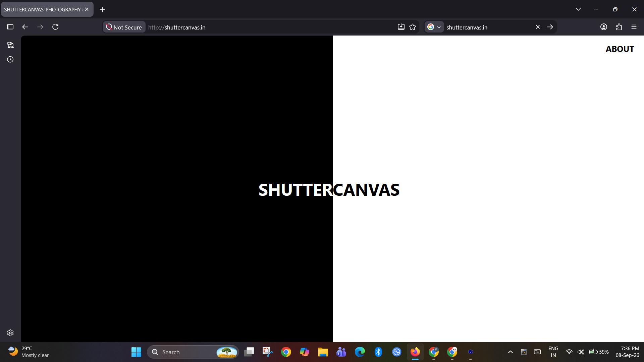Switch to Firefox in taskbar
Screen dimensions: 644x362
[415, 352]
